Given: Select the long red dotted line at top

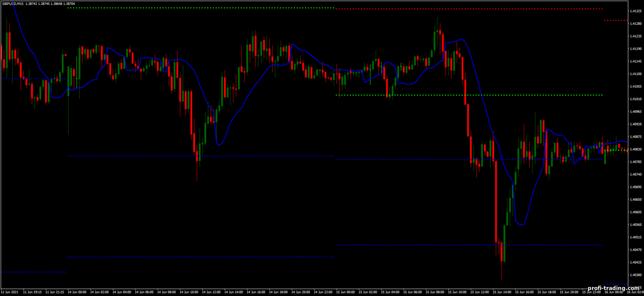Looking at the screenshot, I should tap(469, 9).
